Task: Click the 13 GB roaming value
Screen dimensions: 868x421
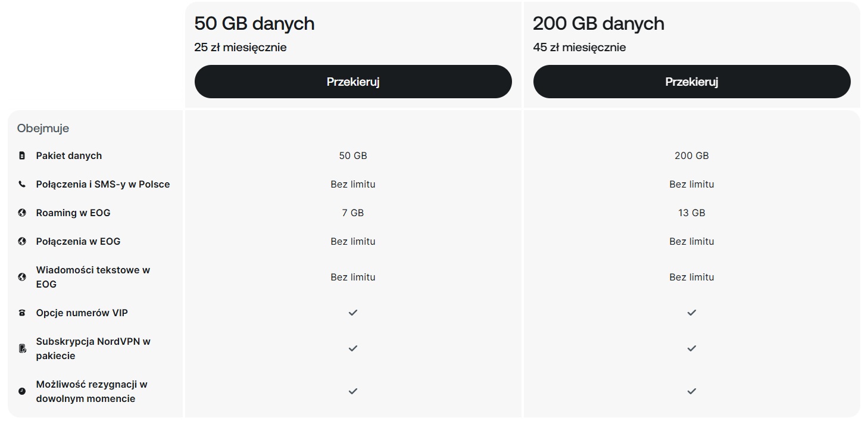Action: click(691, 213)
